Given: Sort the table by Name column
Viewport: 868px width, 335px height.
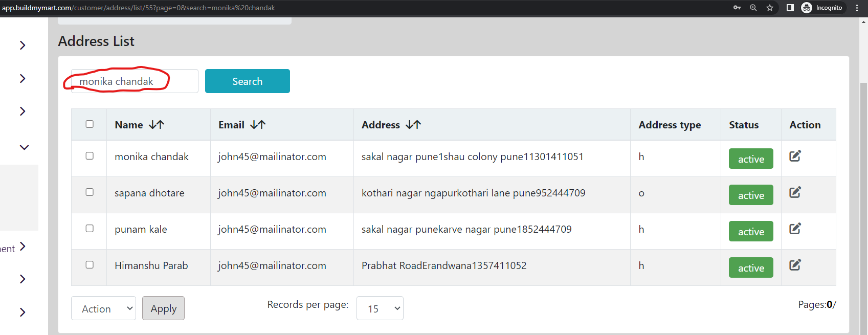Looking at the screenshot, I should tap(157, 125).
